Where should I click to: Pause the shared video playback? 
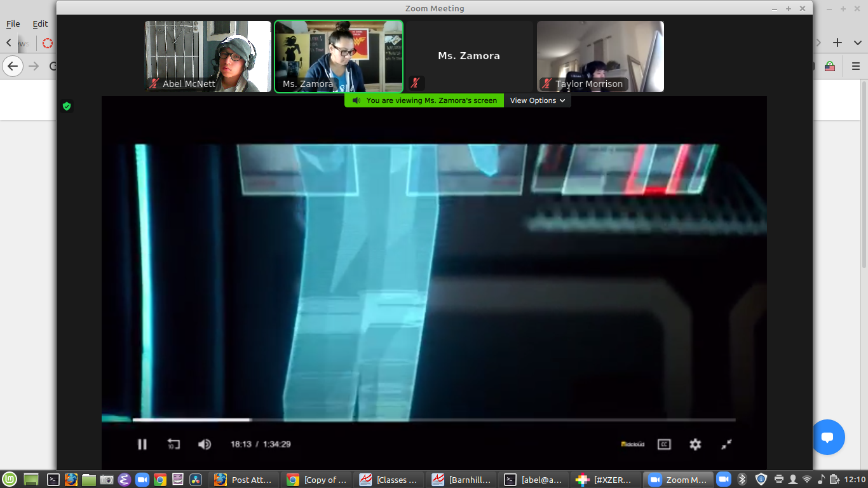pyautogui.click(x=142, y=444)
